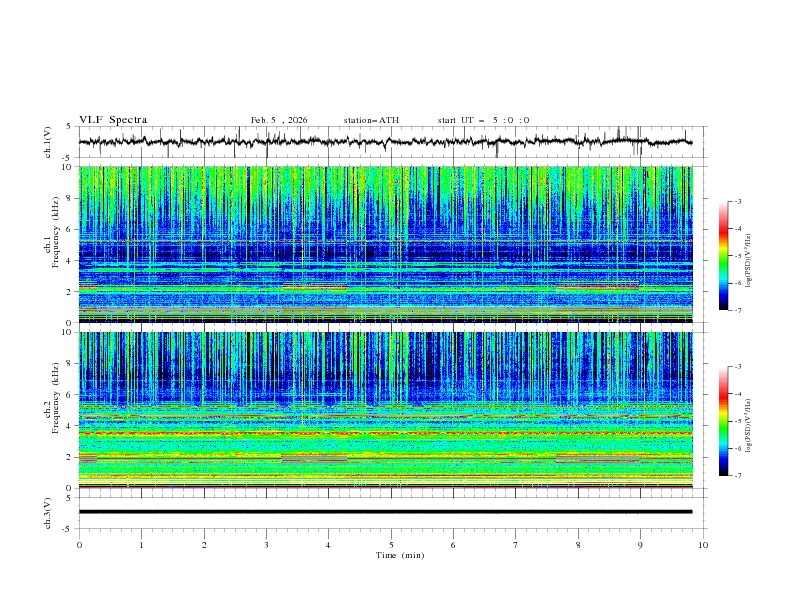Screen dimensions: 792x612
Task: Click the ch.1 color bar PSD unit label
Action: click(x=748, y=261)
